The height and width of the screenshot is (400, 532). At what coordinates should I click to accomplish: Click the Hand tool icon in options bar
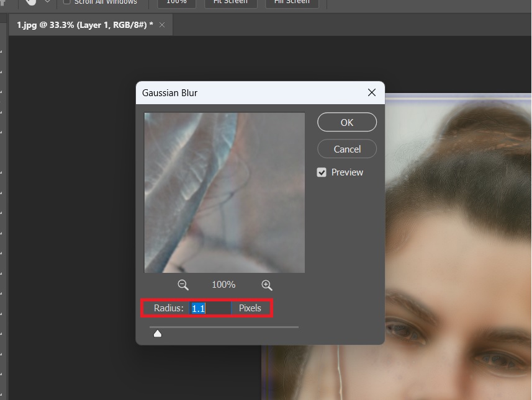[x=31, y=2]
